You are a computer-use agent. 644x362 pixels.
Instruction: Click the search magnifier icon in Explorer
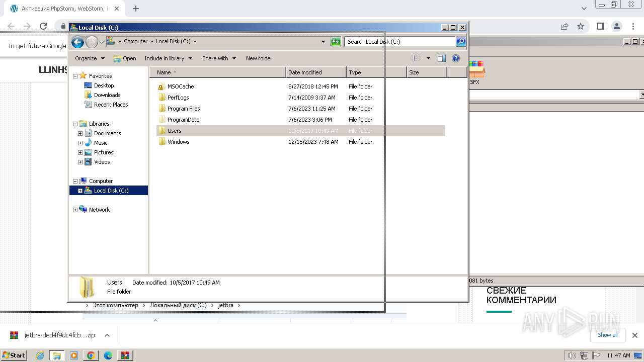461,42
